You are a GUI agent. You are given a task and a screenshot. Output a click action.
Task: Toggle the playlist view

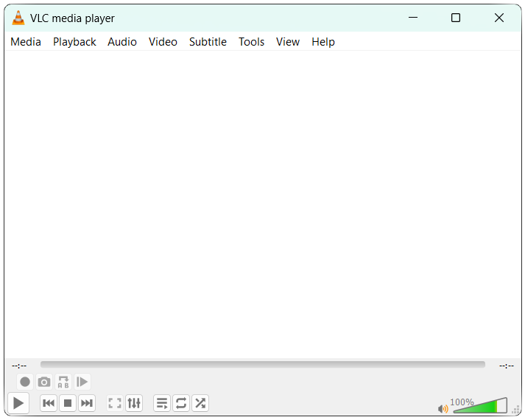162,403
